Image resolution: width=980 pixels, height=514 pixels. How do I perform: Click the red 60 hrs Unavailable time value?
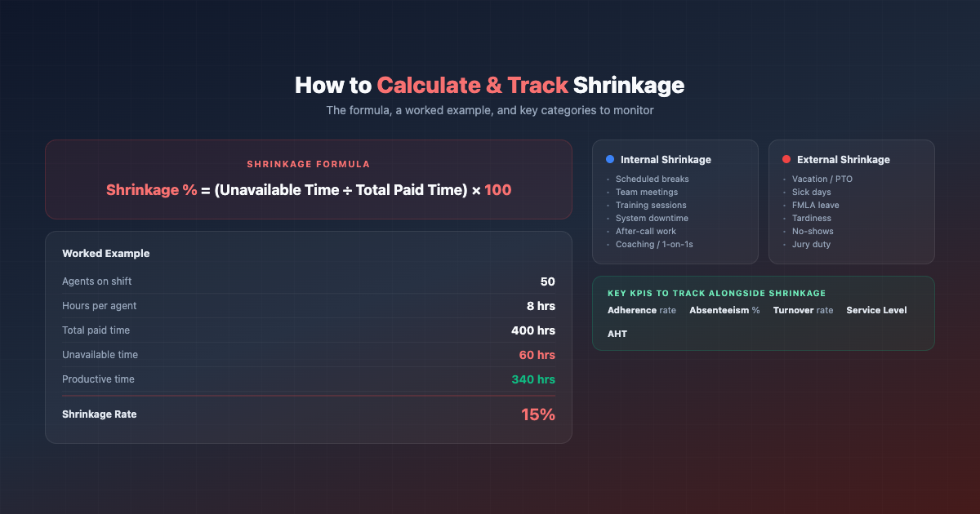[537, 355]
